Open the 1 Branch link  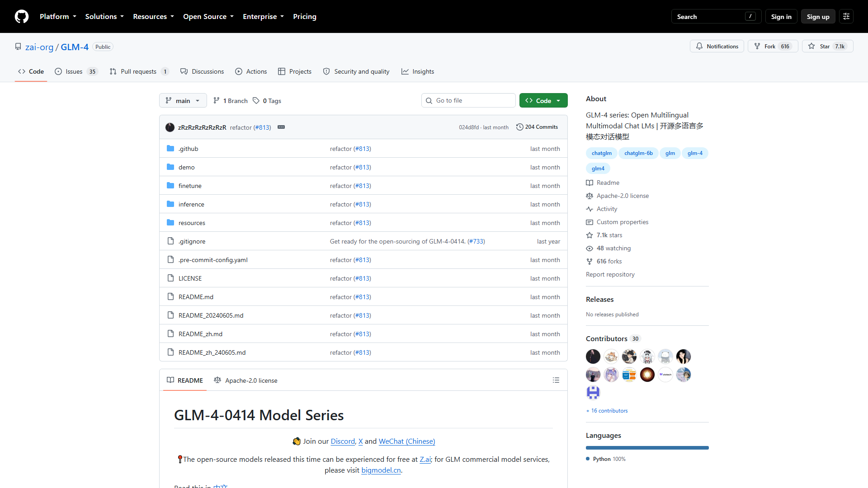231,101
